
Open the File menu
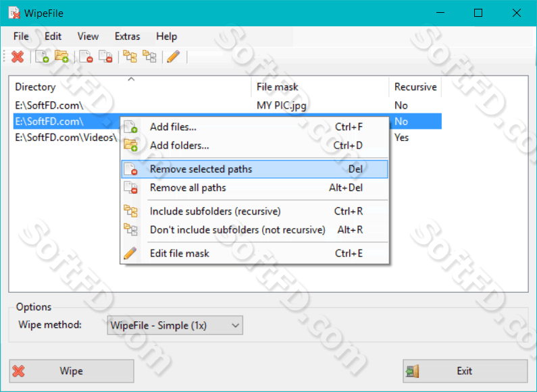pyautogui.click(x=21, y=36)
